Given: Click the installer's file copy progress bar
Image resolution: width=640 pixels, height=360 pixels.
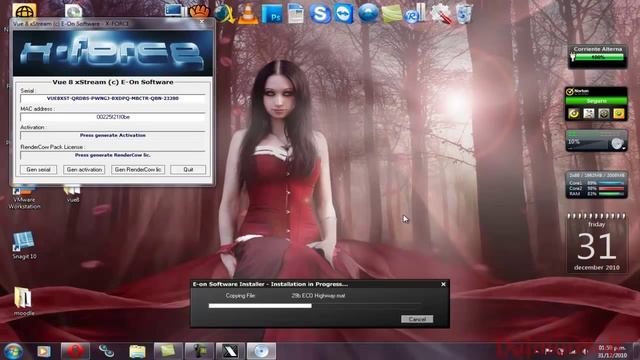Looking at the screenshot, I should (x=314, y=305).
